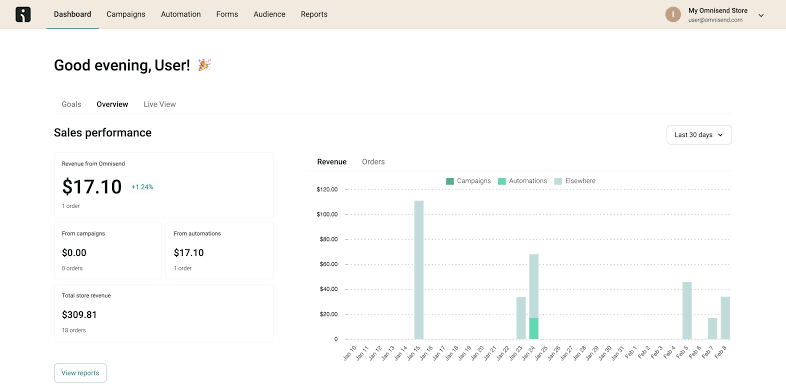Switch to the Goals tab
786x390 pixels.
71,104
